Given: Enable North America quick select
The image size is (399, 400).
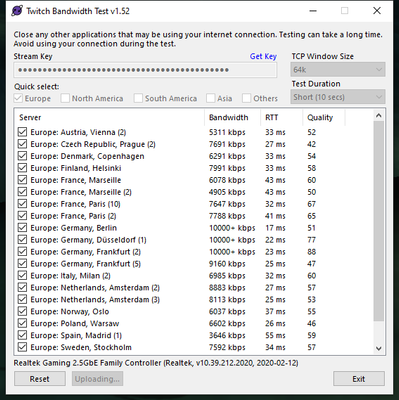Looking at the screenshot, I should click(x=65, y=98).
